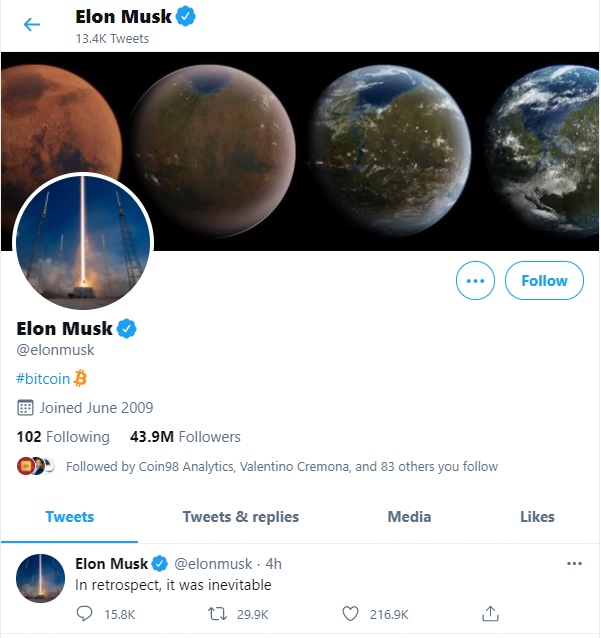Click the calendar icon next to Joined date

point(26,408)
